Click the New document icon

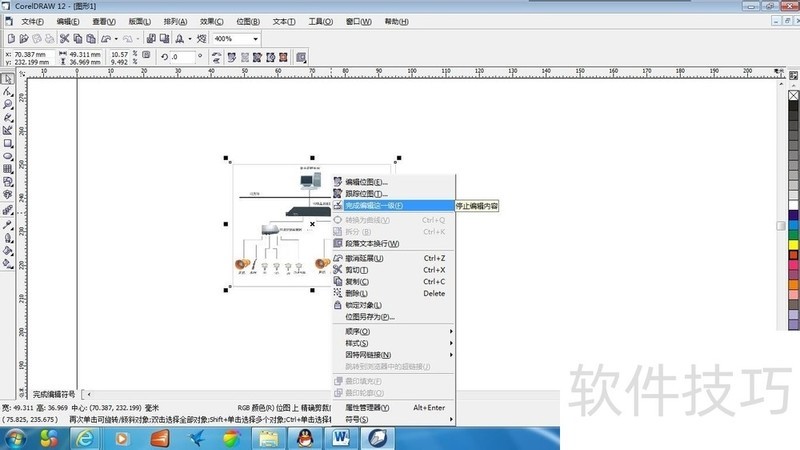point(9,38)
